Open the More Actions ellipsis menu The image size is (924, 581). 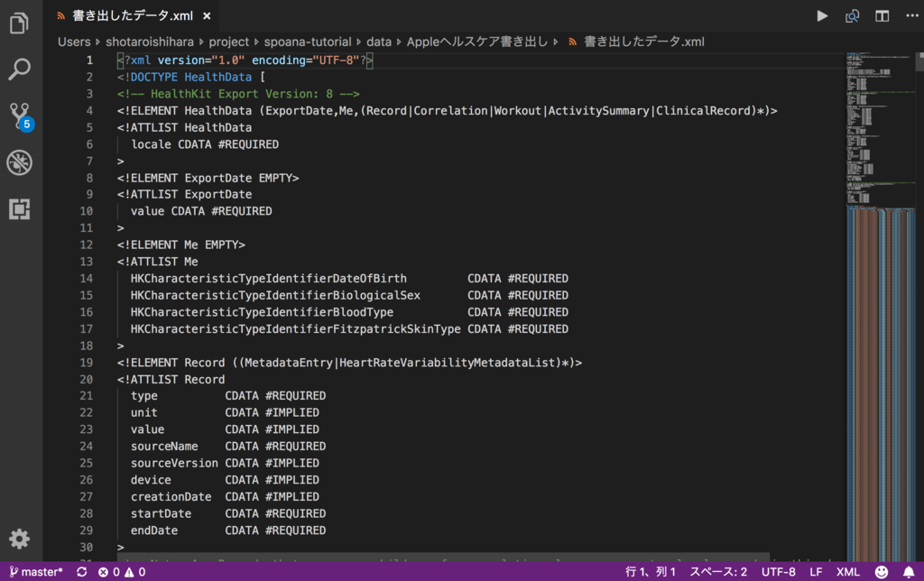(x=911, y=16)
